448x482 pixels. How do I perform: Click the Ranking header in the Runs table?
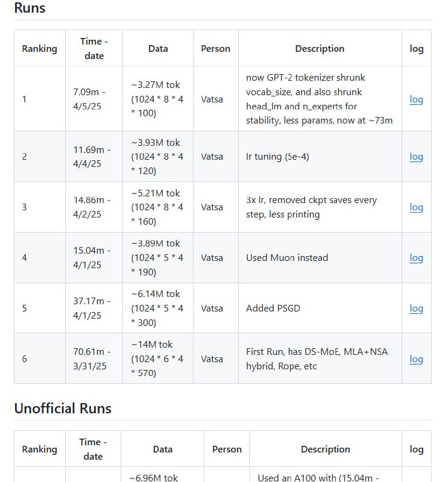point(39,49)
